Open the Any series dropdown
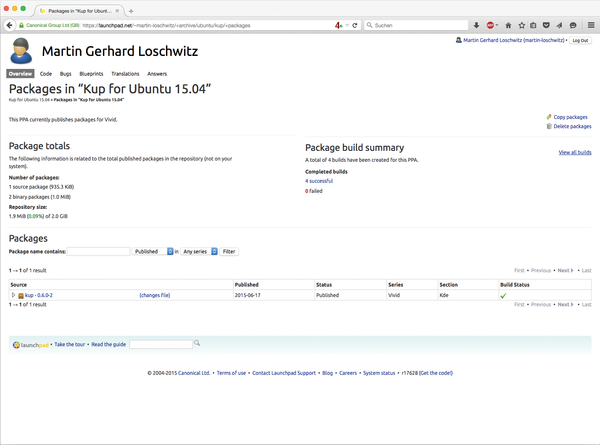Screen dimensions: 600x445 199,251
